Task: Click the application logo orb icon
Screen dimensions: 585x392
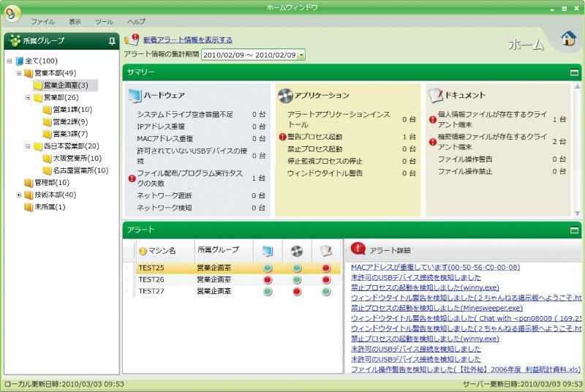Action: tap(12, 14)
